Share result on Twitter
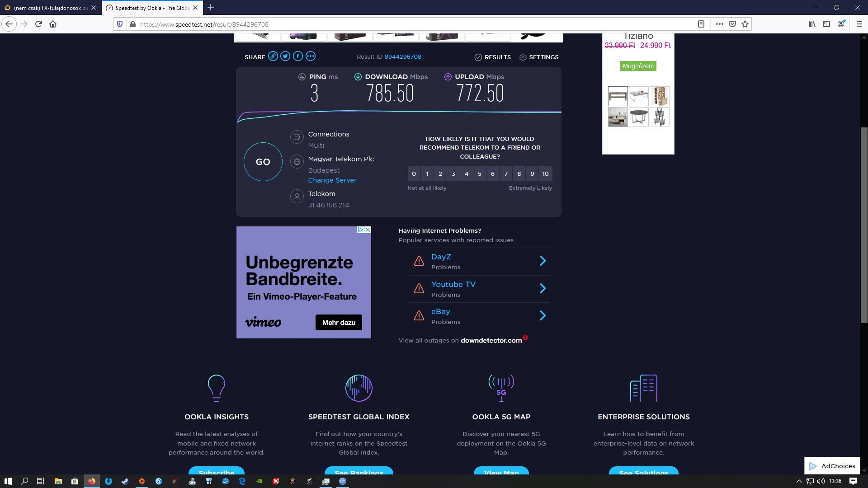 point(285,56)
